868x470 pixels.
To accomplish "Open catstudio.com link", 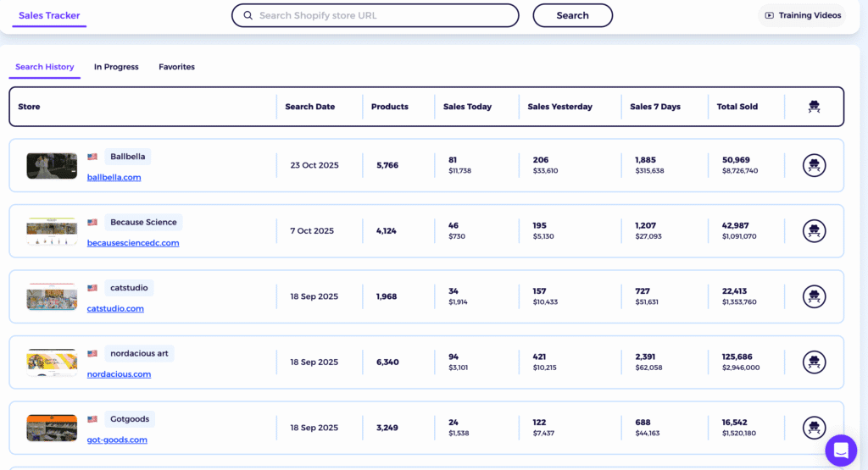I will 115,308.
